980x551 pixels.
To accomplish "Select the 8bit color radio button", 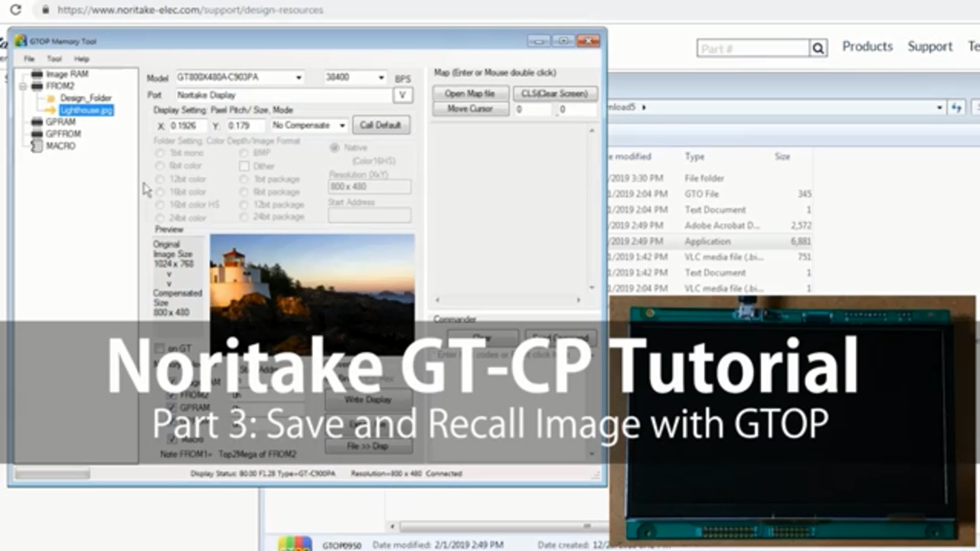I will 160,166.
